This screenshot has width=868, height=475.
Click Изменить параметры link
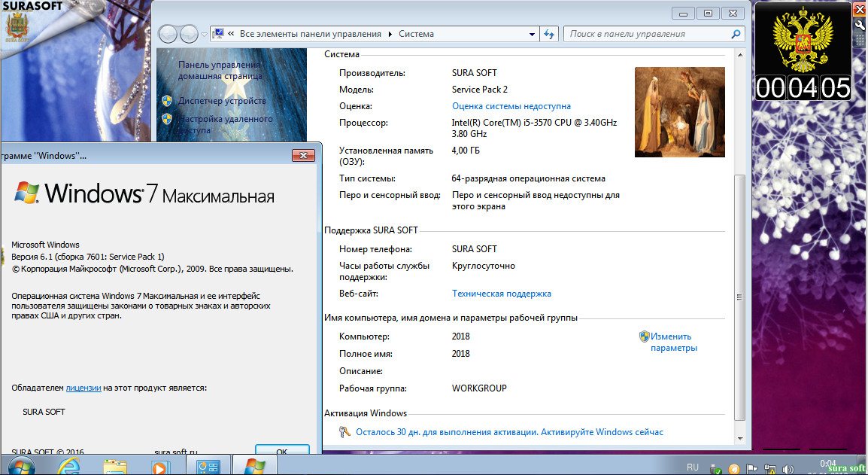pos(673,342)
